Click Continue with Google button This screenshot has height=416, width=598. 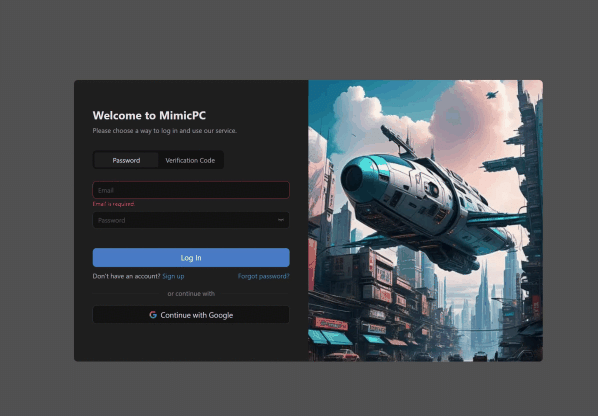coord(191,315)
